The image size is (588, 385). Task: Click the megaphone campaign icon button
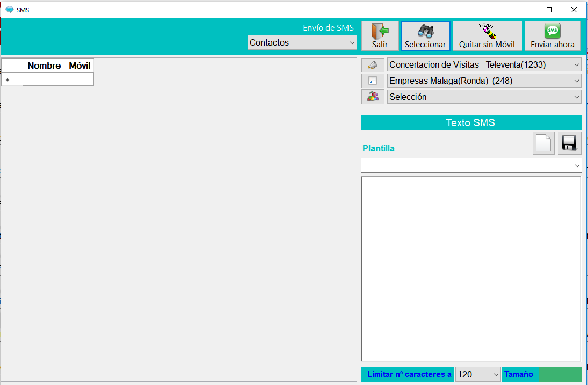[x=373, y=65]
